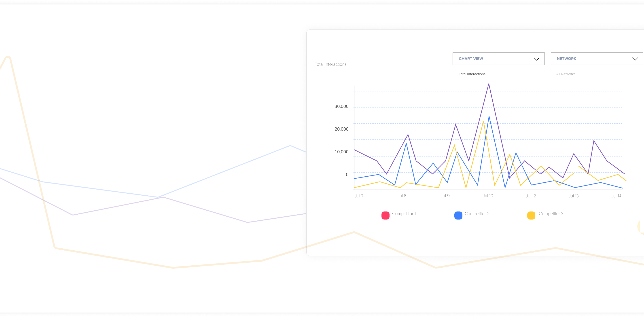Open the NETWORK dropdown
The height and width of the screenshot is (317, 644).
[x=597, y=59]
